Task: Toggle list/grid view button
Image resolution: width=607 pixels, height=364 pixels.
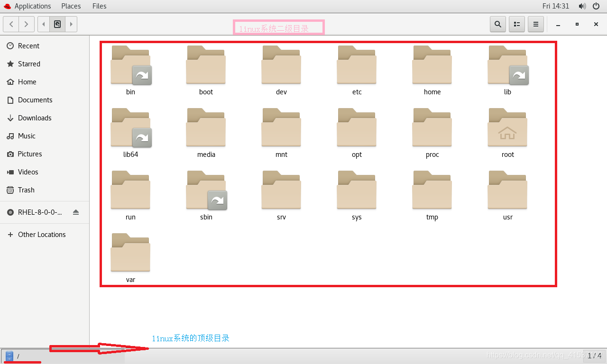Action: click(517, 24)
